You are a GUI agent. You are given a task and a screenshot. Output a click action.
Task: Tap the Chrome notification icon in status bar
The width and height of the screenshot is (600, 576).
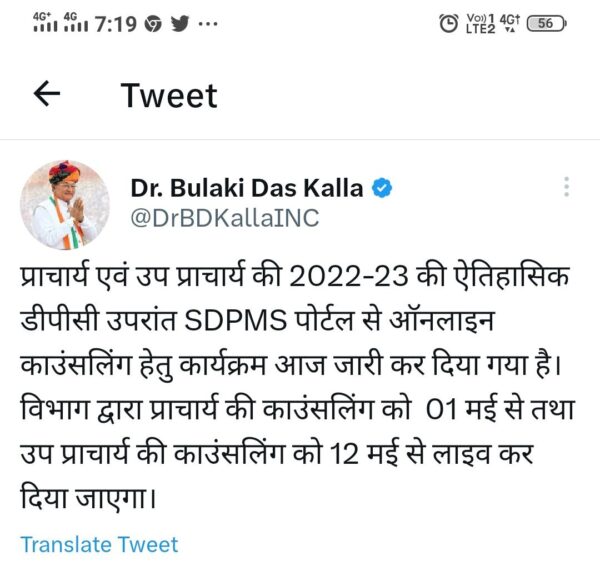(x=153, y=24)
